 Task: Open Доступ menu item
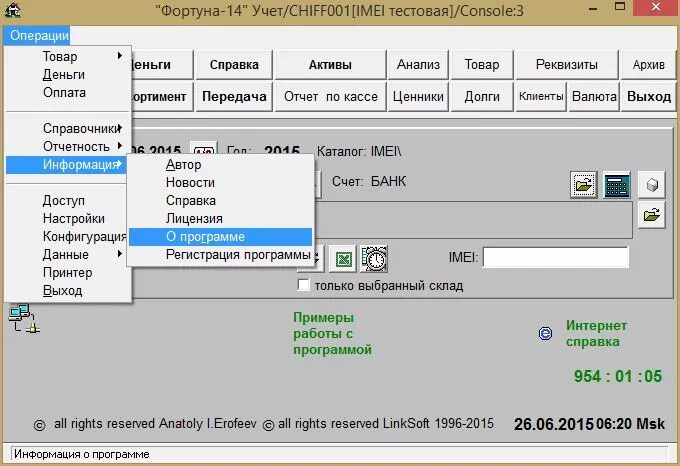tap(68, 200)
